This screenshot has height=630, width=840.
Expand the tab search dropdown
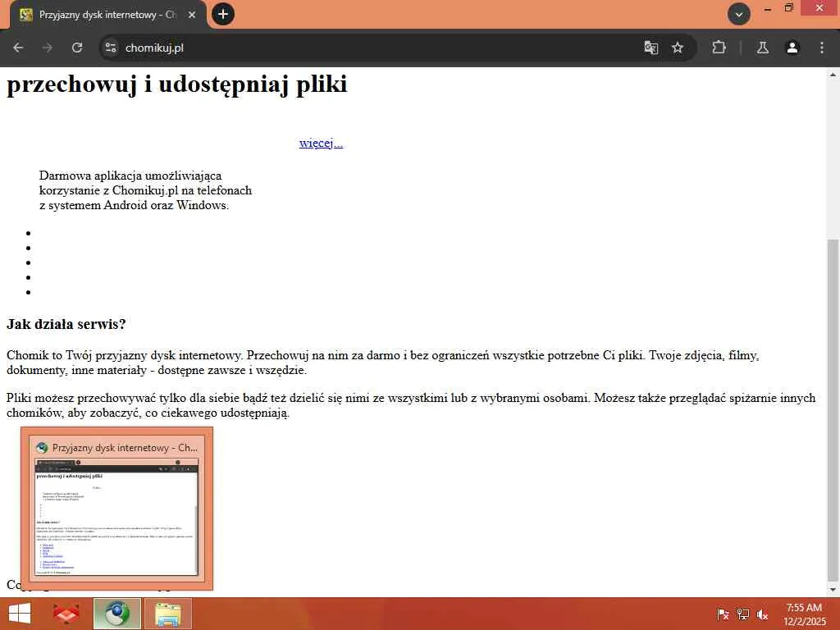739,14
